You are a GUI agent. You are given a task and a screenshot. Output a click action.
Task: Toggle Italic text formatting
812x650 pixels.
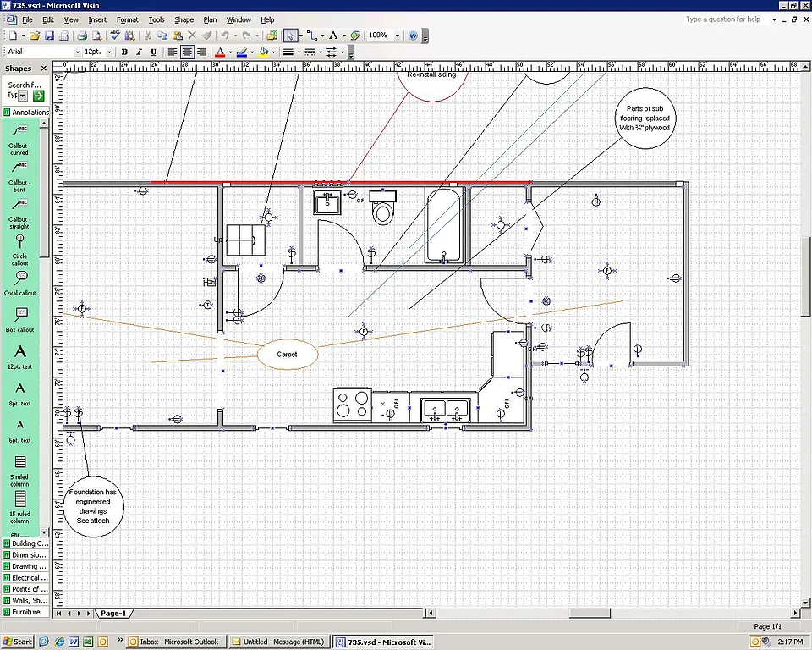coord(138,52)
